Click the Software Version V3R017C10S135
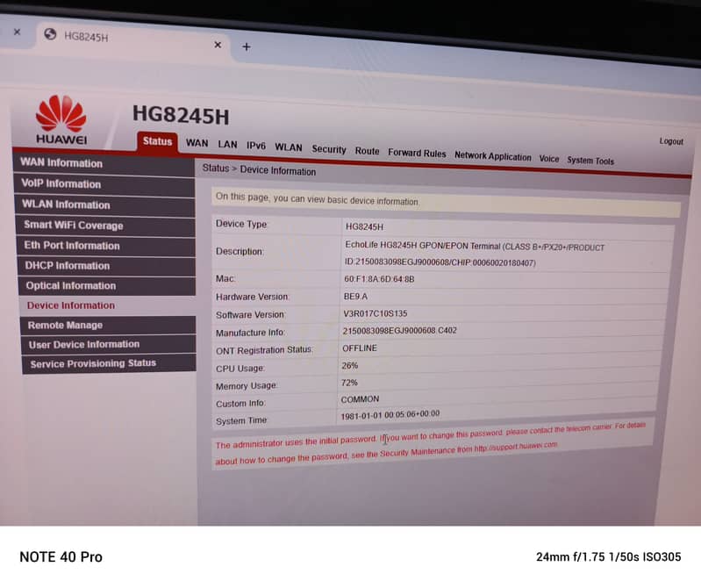701x588 pixels. point(376,313)
